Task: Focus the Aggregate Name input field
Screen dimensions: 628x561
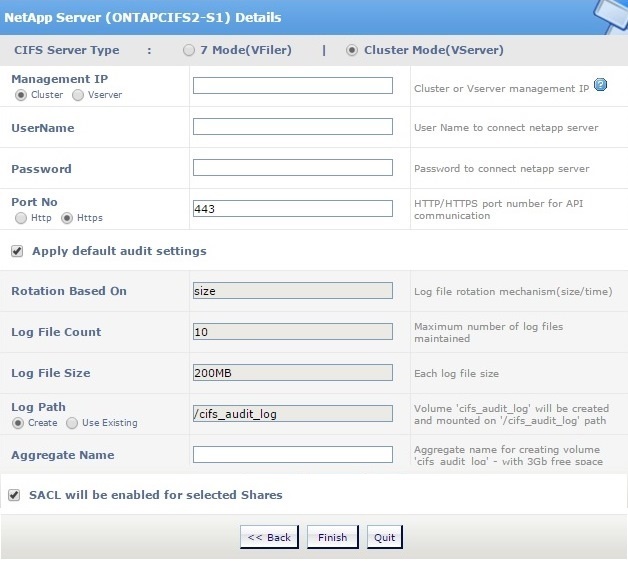Action: [x=293, y=454]
